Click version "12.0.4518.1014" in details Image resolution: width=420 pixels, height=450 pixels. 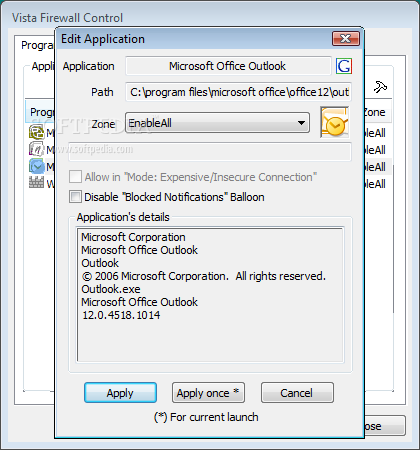click(121, 315)
